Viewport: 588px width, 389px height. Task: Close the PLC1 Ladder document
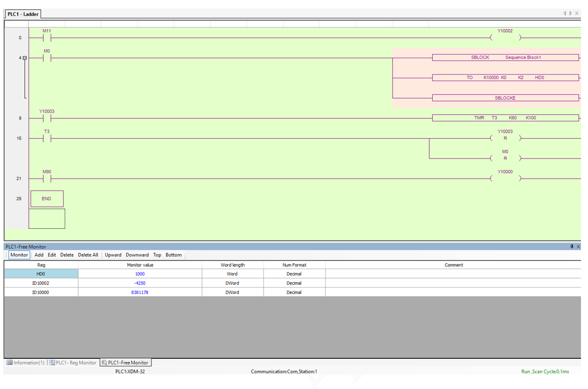click(577, 13)
